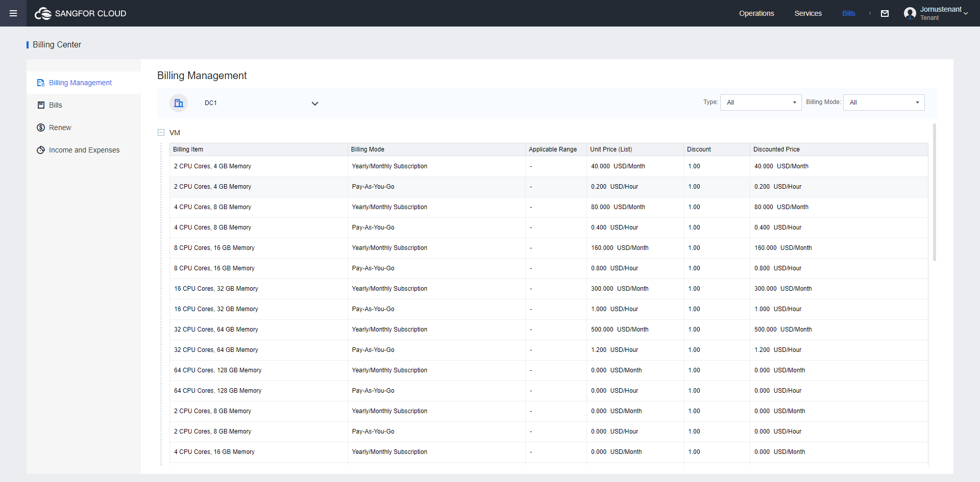Screen dimensions: 980x482
Task: Click the Renew dollar icon
Action: 41,128
